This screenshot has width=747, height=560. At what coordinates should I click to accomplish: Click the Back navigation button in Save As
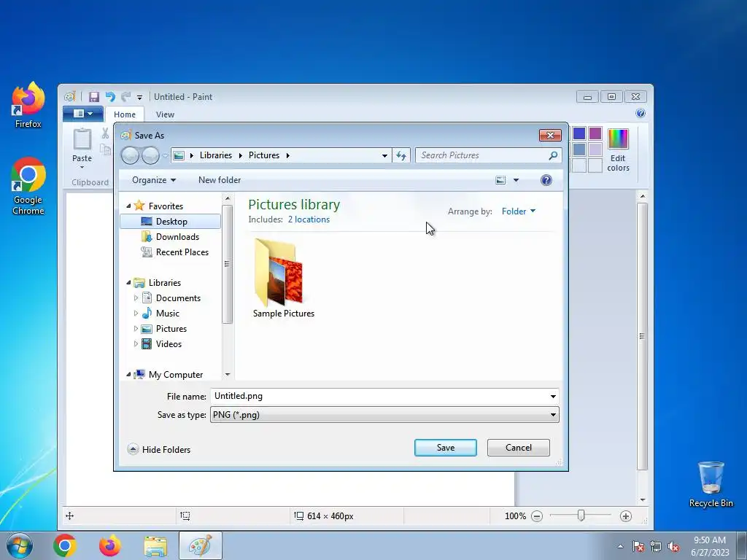coord(130,155)
